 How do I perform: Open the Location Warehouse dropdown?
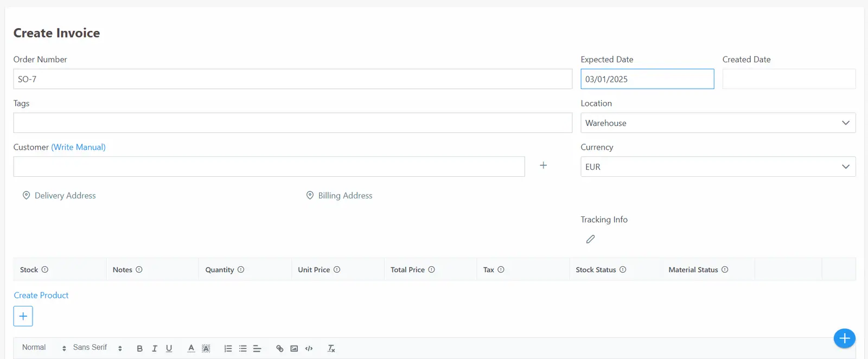pos(718,123)
